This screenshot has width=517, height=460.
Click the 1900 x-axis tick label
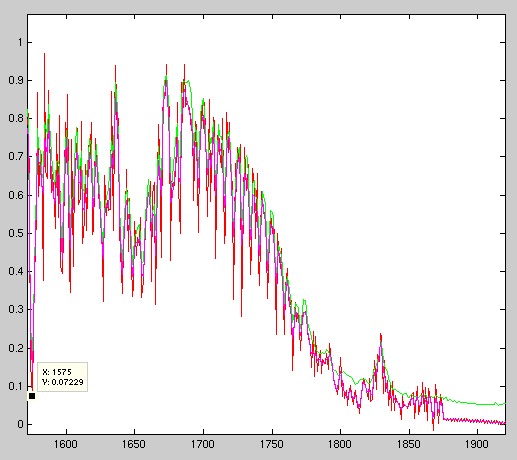coord(477,444)
